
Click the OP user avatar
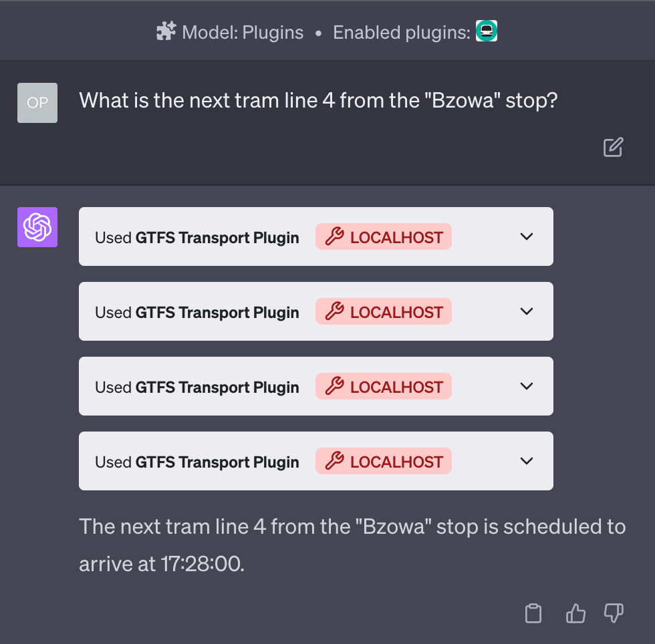[37, 103]
